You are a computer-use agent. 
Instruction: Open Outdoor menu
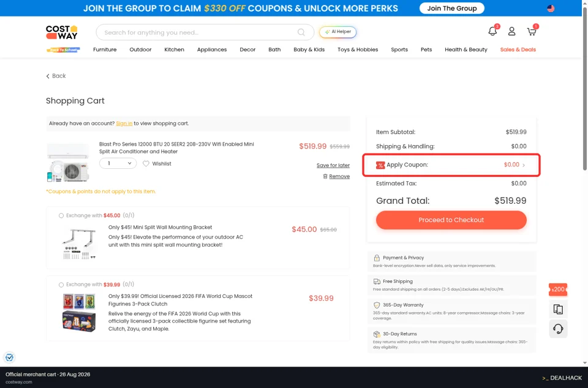[x=140, y=50]
